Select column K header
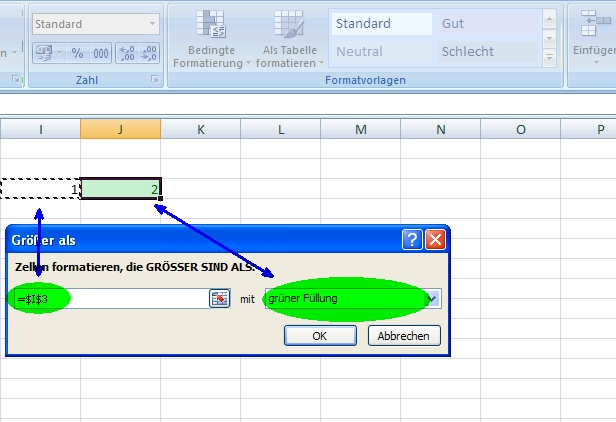The height and width of the screenshot is (422, 616). point(201,129)
